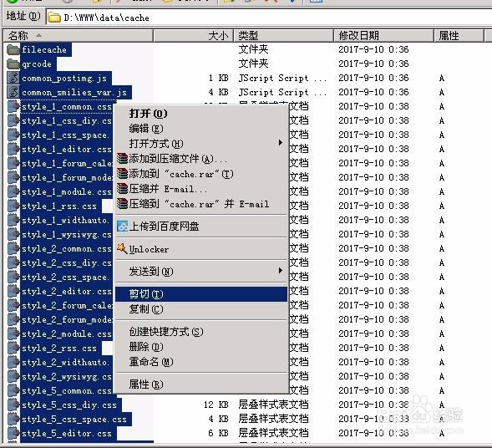The height and width of the screenshot is (448, 492).
Task: Expand the 发送到(N) submenu
Action: point(201,272)
